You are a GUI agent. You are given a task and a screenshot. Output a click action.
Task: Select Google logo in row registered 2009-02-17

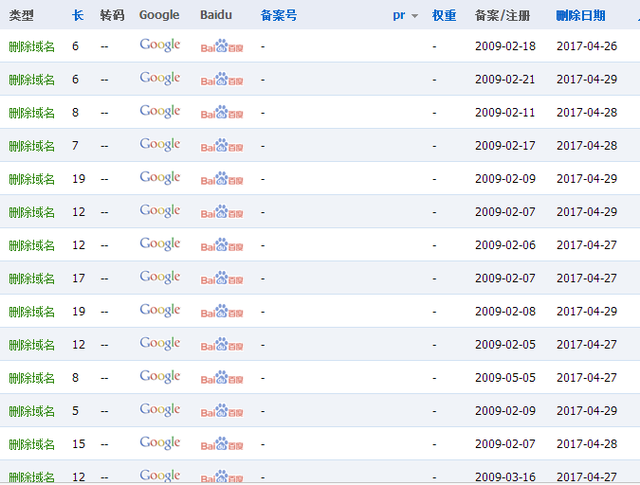pyautogui.click(x=160, y=144)
